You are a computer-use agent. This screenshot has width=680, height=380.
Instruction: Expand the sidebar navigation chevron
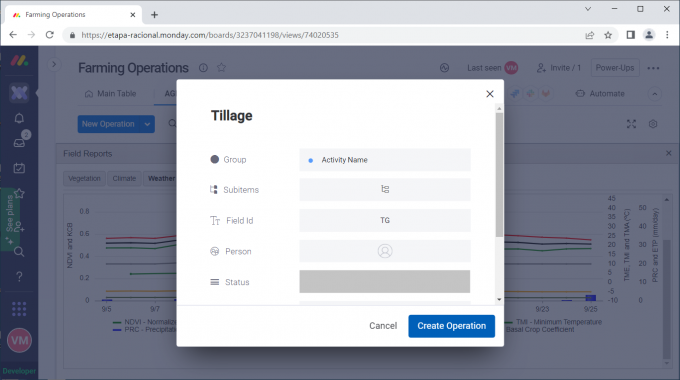click(54, 65)
